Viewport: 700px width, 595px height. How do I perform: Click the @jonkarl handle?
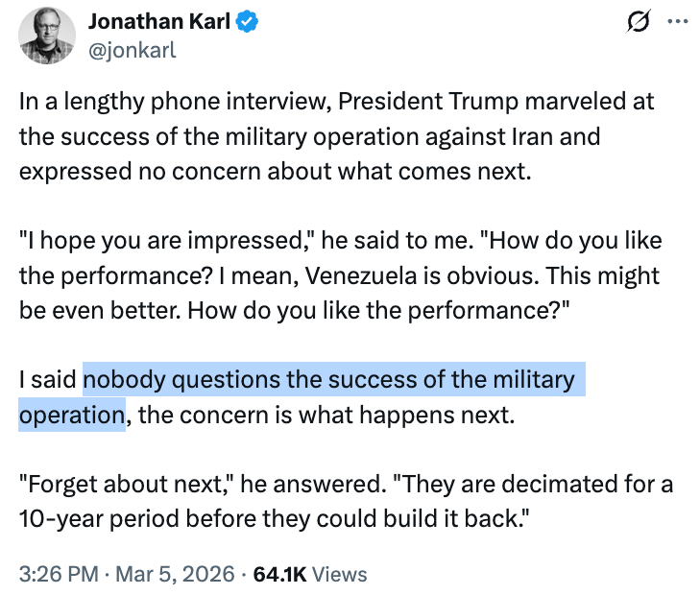pos(132,50)
